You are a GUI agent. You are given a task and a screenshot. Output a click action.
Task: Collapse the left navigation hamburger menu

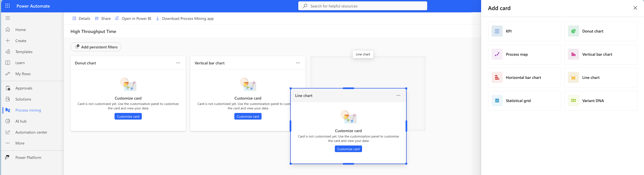click(x=8, y=18)
